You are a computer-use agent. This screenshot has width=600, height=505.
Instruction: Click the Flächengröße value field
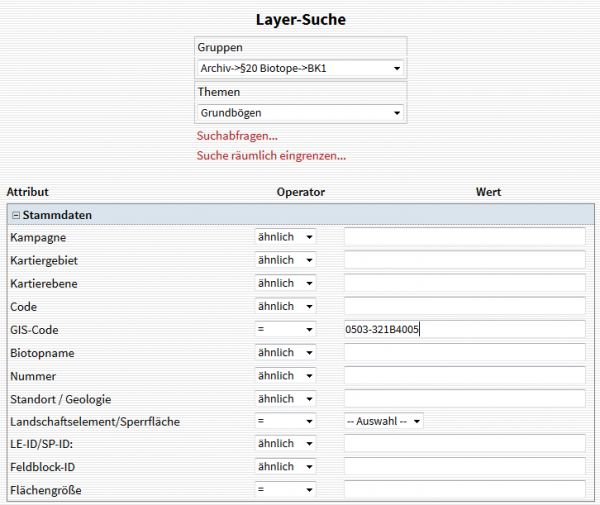(x=464, y=490)
